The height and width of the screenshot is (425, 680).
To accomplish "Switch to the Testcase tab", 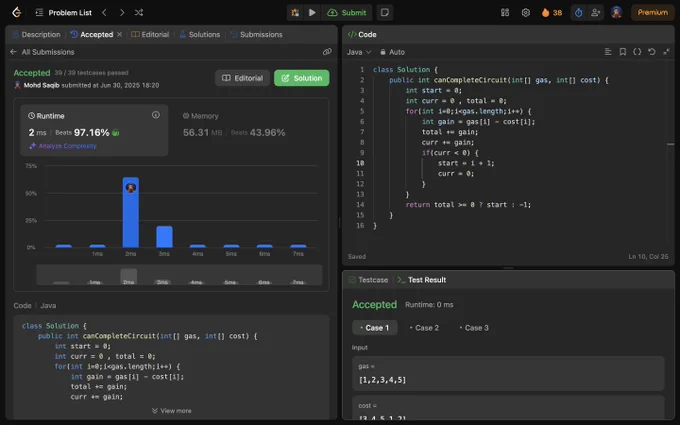I will 368,280.
